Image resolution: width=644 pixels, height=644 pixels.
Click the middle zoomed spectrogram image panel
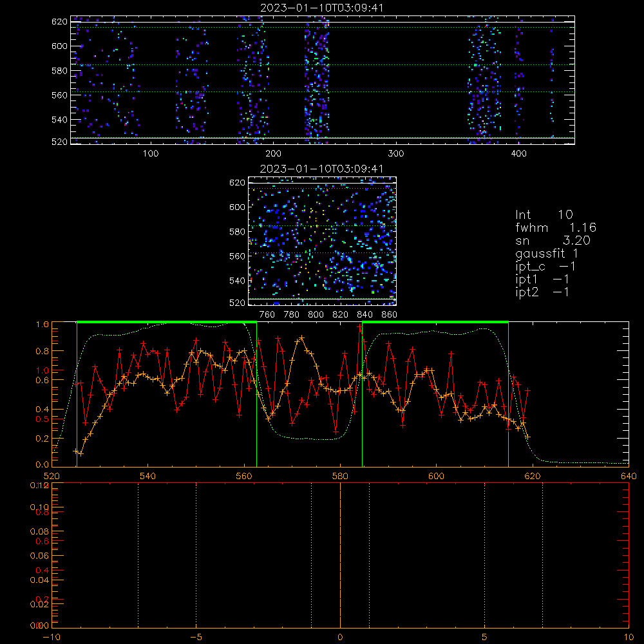(323, 241)
